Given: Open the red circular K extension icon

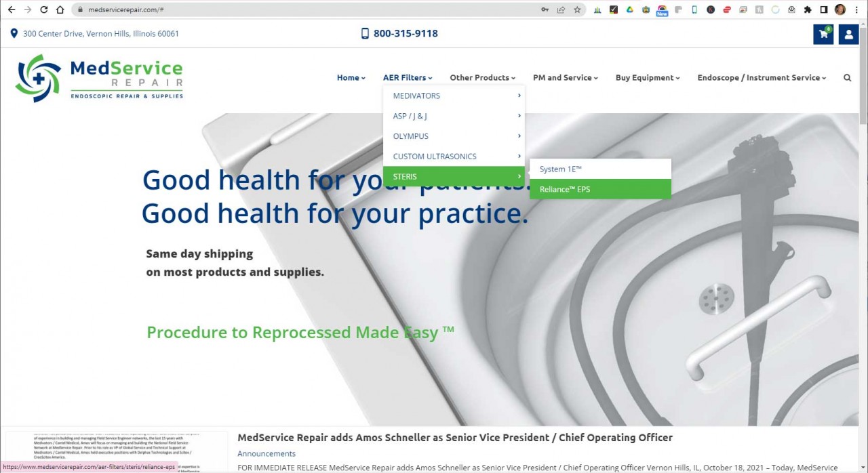Looking at the screenshot, I should 711,10.
